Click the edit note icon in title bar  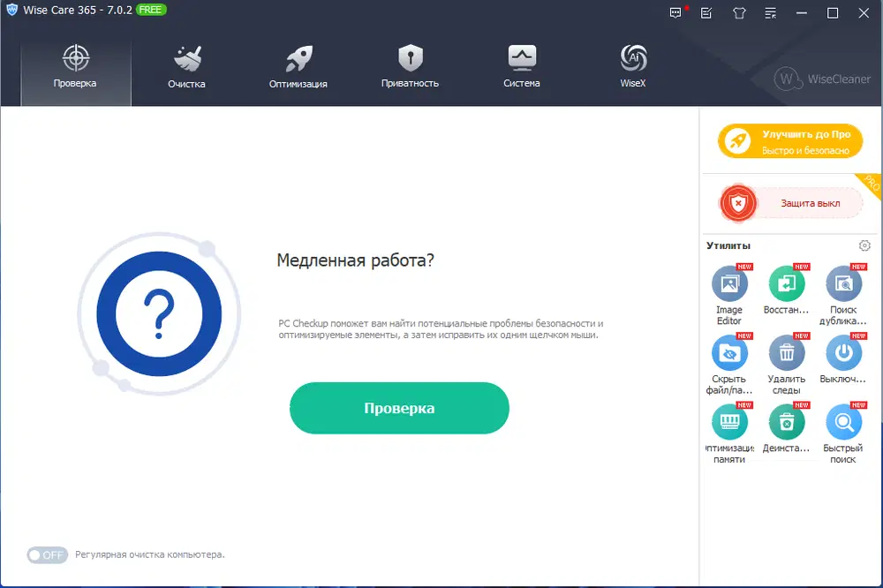click(x=706, y=13)
